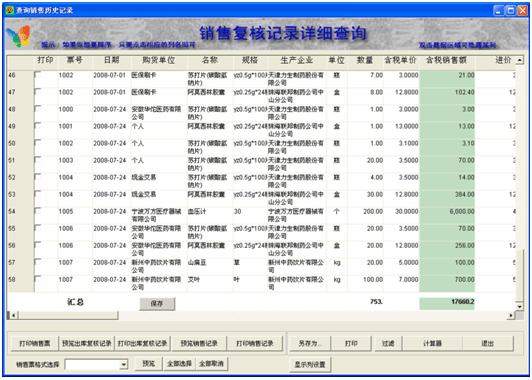
Task: Click the 单位 column header
Action: [337, 60]
